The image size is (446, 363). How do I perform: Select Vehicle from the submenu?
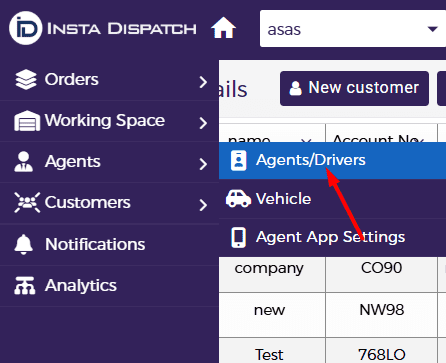332,199
